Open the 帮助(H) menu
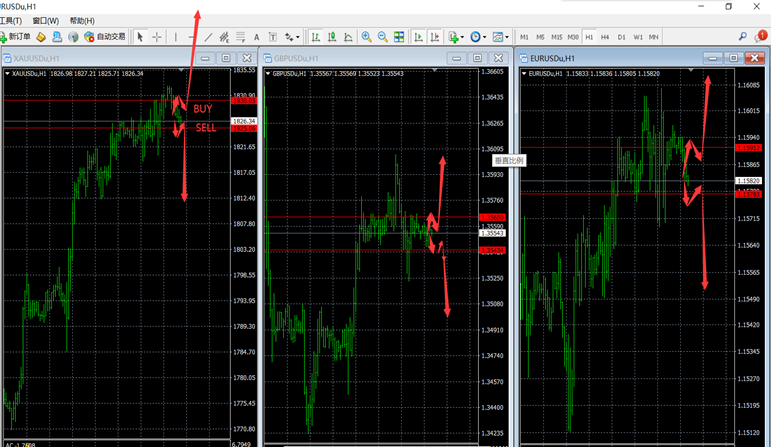Image resolution: width=771 pixels, height=447 pixels. (82, 20)
